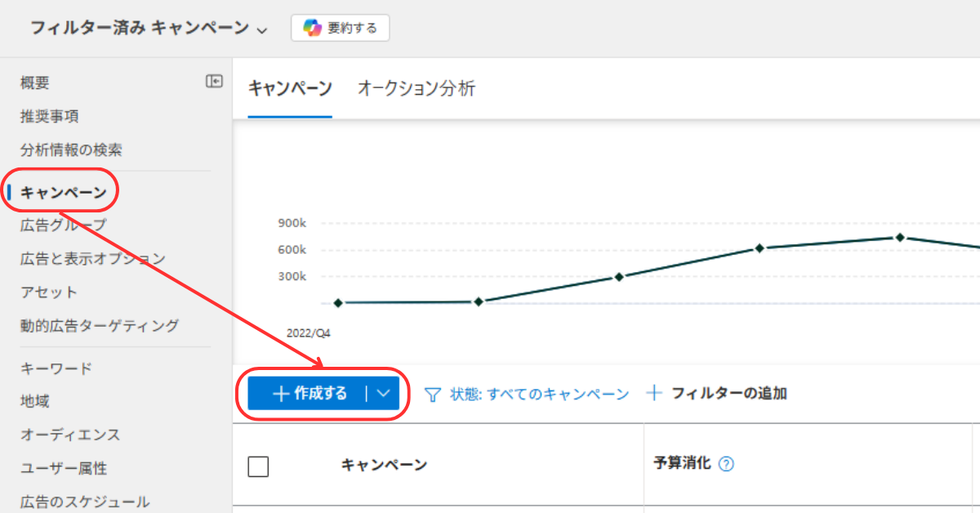Select the キャンペーン tab
Viewport: 980px width, 513px height.
tap(290, 89)
